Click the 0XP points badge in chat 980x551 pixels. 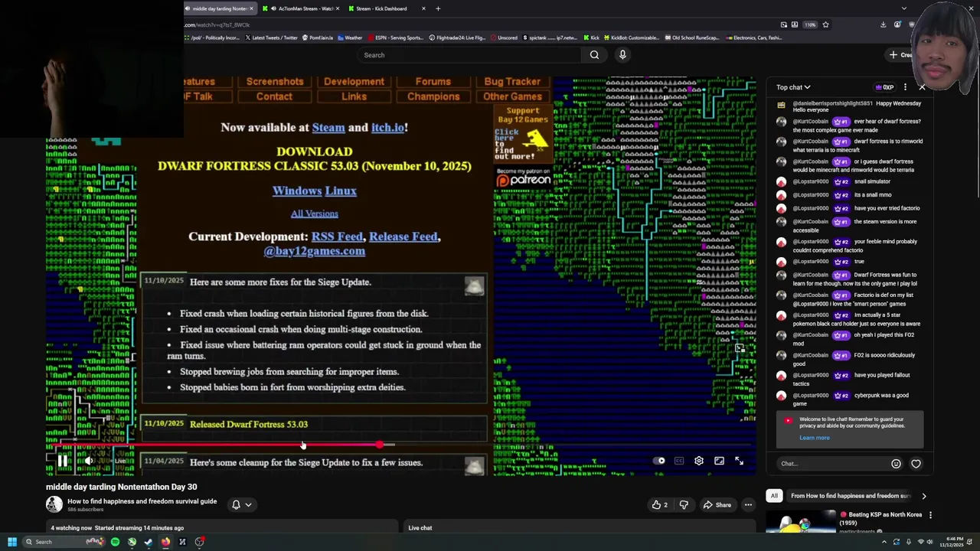(x=885, y=87)
